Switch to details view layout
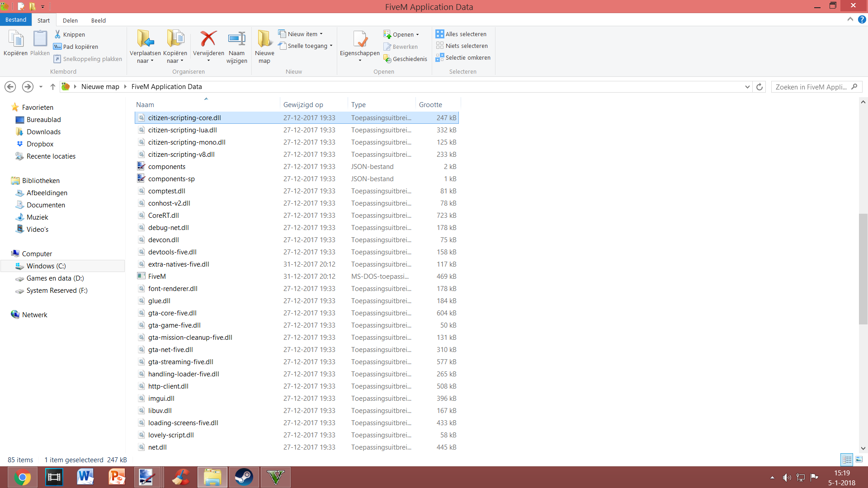The width and height of the screenshot is (868, 488). (x=847, y=460)
